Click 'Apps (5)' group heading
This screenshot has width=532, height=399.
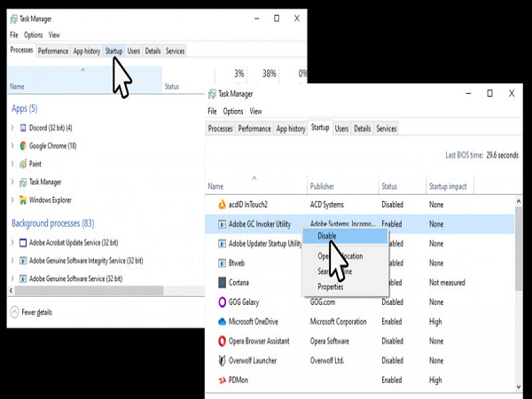click(25, 109)
